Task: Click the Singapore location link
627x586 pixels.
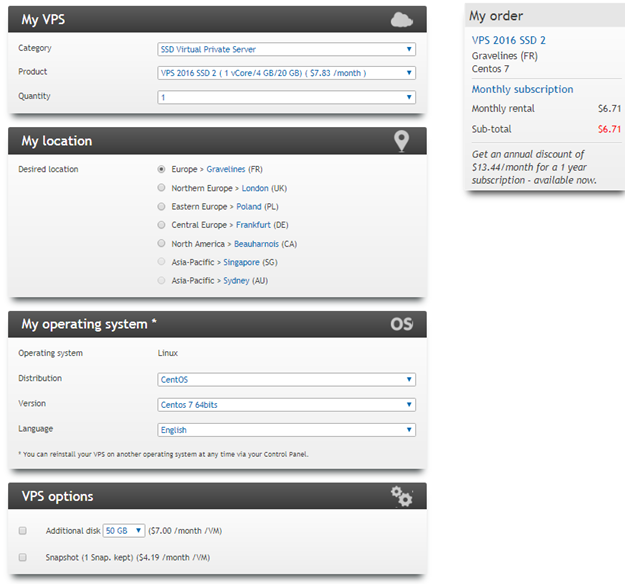Action: (x=241, y=262)
